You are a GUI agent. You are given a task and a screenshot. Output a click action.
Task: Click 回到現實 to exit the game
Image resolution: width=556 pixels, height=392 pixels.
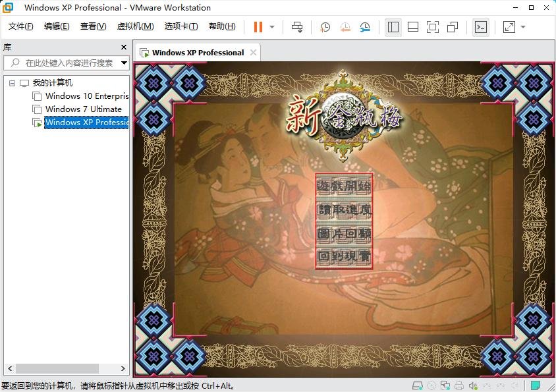[x=344, y=256]
